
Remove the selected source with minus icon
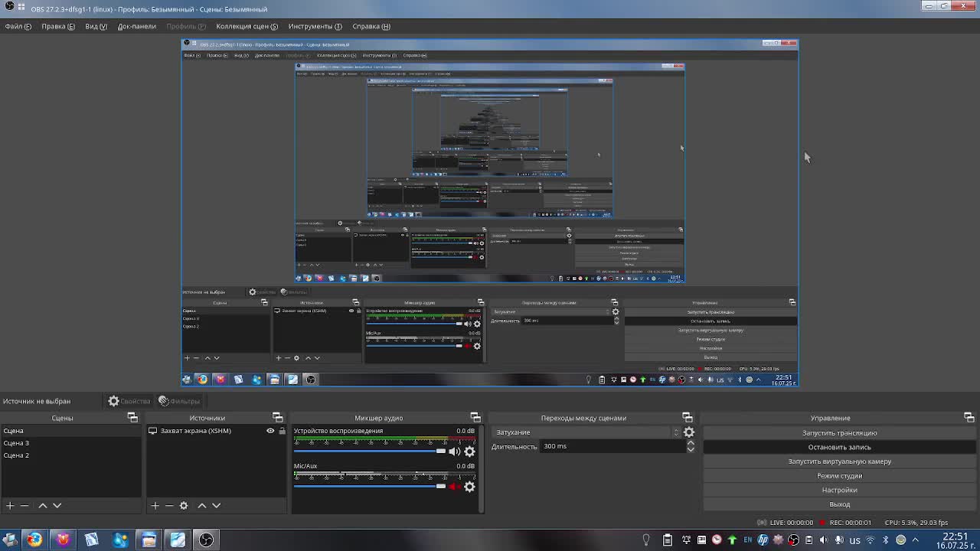click(x=169, y=505)
